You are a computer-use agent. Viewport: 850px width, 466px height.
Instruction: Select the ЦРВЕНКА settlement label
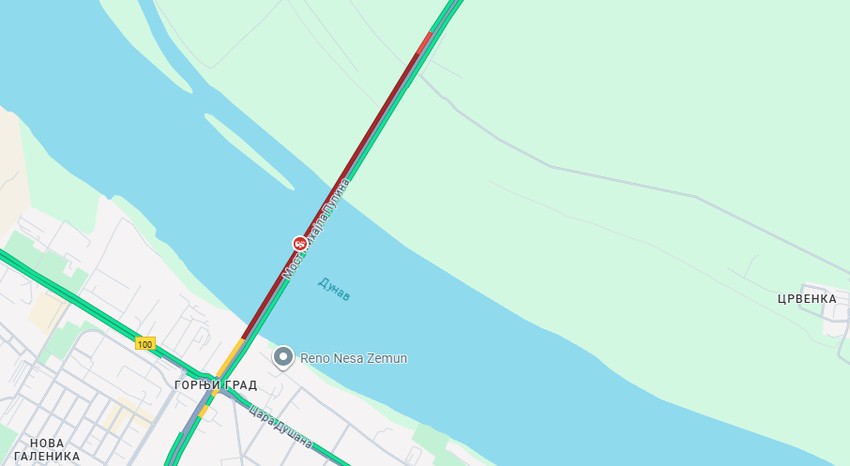[807, 299]
